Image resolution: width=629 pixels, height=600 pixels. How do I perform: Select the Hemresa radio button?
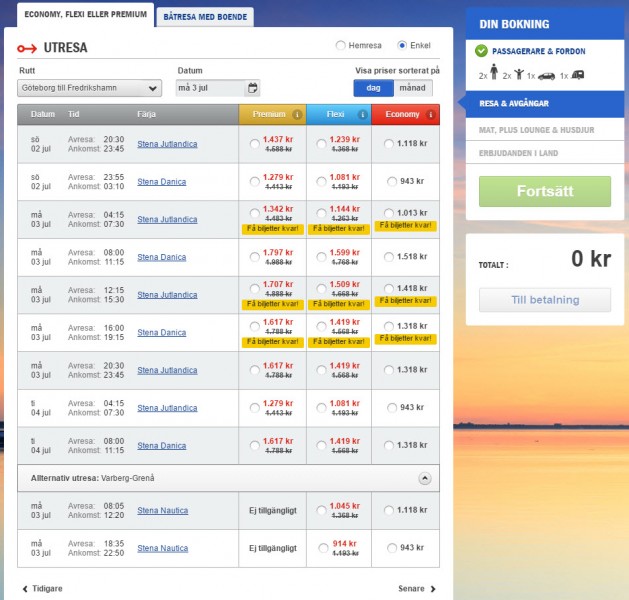341,46
